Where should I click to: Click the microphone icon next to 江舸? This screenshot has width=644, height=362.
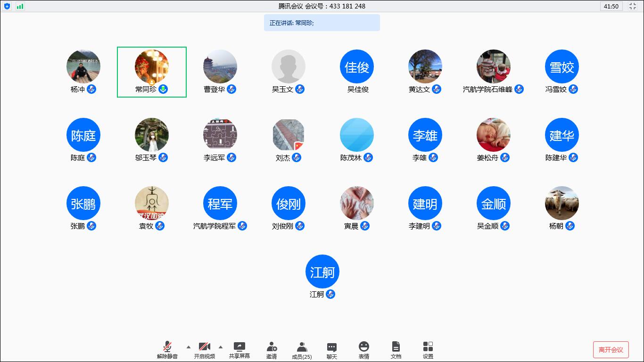click(x=330, y=294)
